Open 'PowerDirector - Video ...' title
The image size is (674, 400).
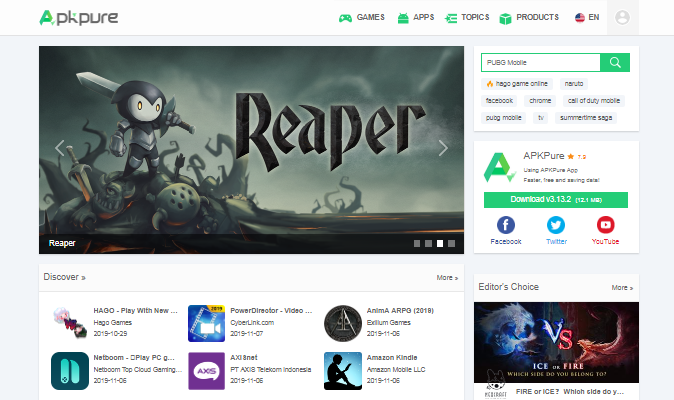[271, 311]
